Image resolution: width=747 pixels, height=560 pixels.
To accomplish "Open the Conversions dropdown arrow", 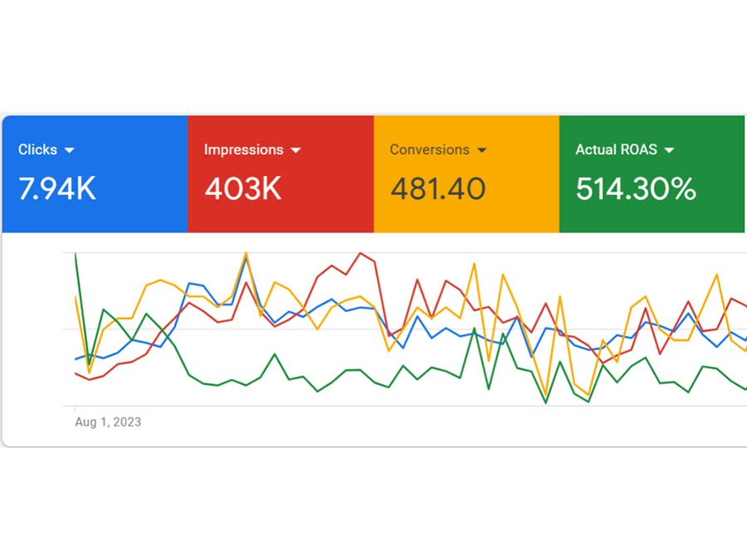I will pos(482,150).
